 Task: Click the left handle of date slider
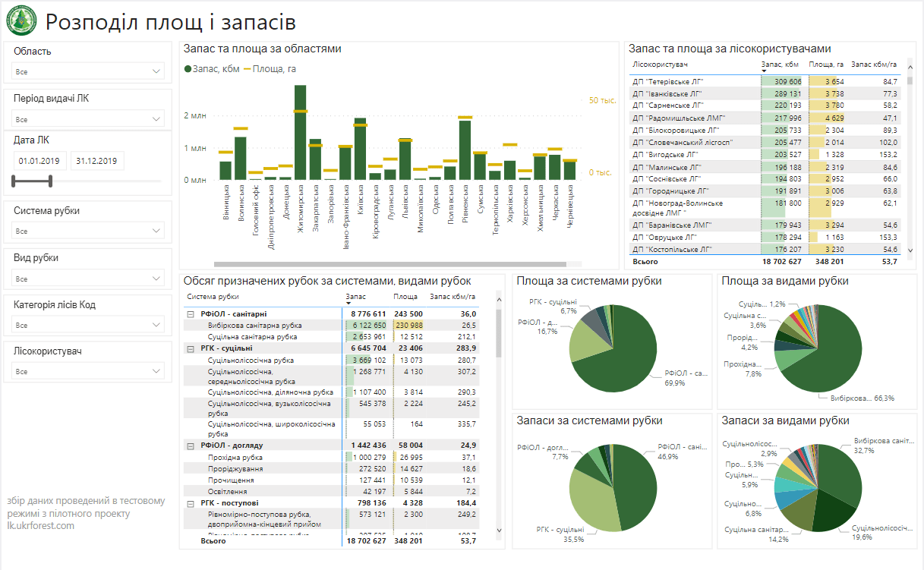[x=14, y=181]
